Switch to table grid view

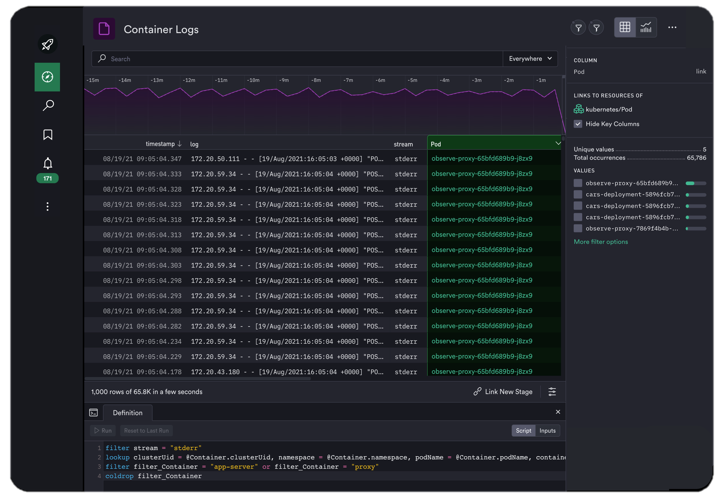click(x=625, y=27)
